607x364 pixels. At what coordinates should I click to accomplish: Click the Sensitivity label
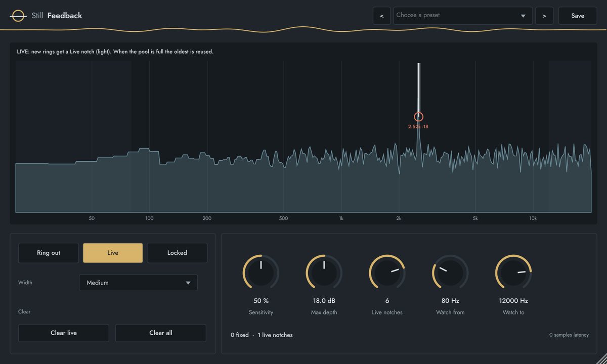[x=261, y=312]
